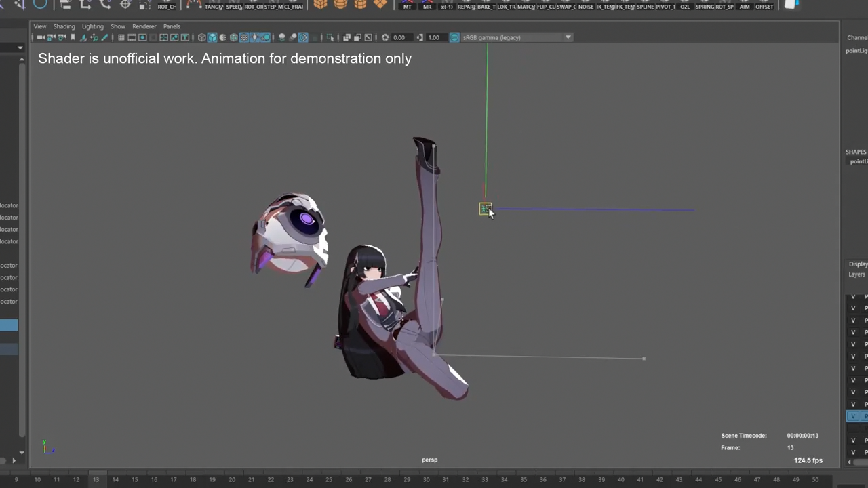The width and height of the screenshot is (868, 488).
Task: Click the camera Bookmarks icon
Action: pos(72,37)
